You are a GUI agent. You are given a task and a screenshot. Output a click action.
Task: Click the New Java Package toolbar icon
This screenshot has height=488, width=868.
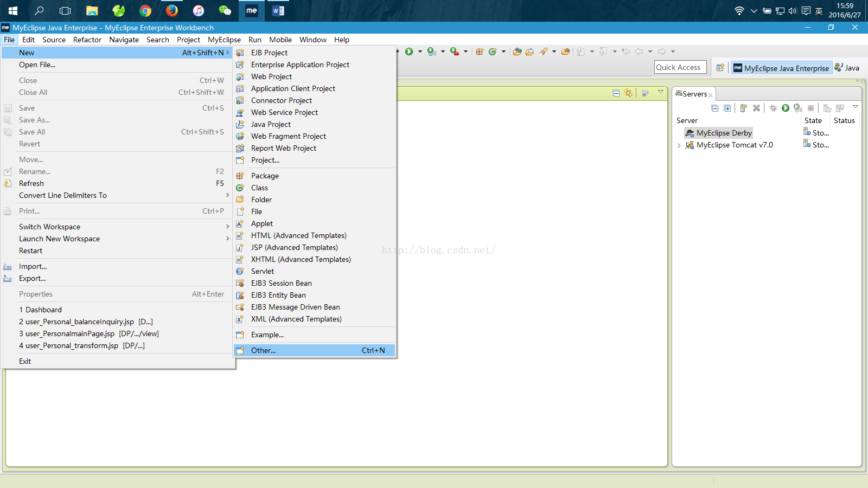coord(480,52)
